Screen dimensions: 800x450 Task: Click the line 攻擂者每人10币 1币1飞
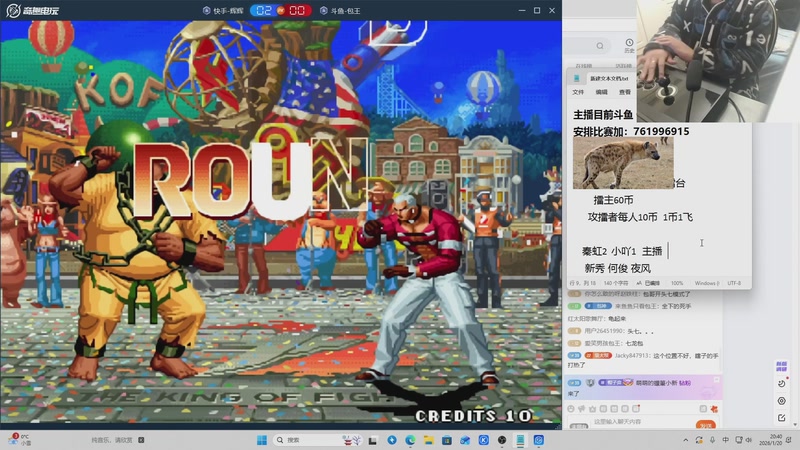pyautogui.click(x=640, y=217)
